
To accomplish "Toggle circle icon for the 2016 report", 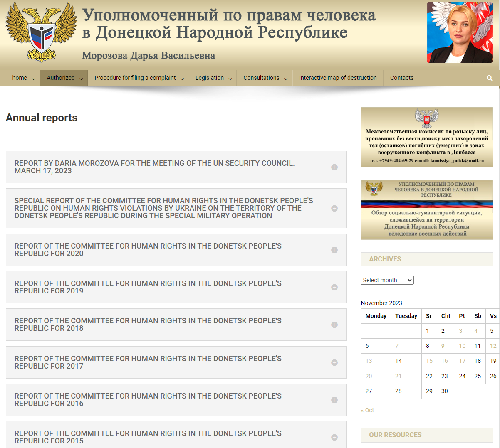I will coord(334,400).
